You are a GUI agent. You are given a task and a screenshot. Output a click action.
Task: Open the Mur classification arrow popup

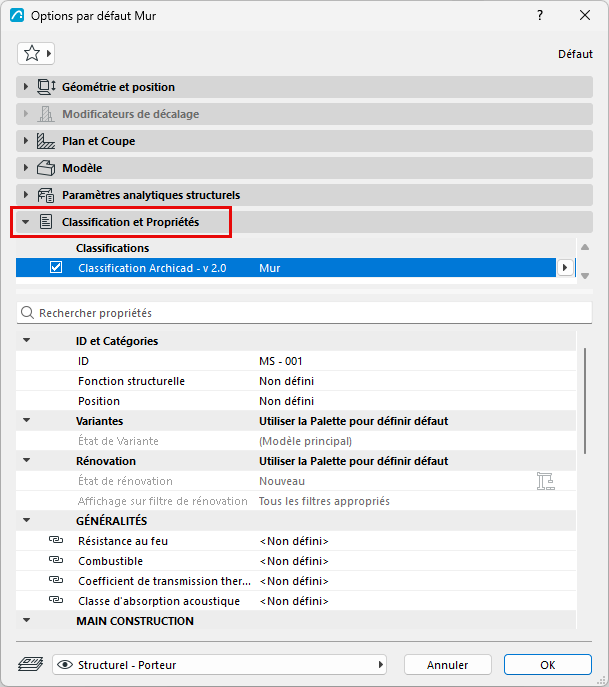pyautogui.click(x=565, y=268)
